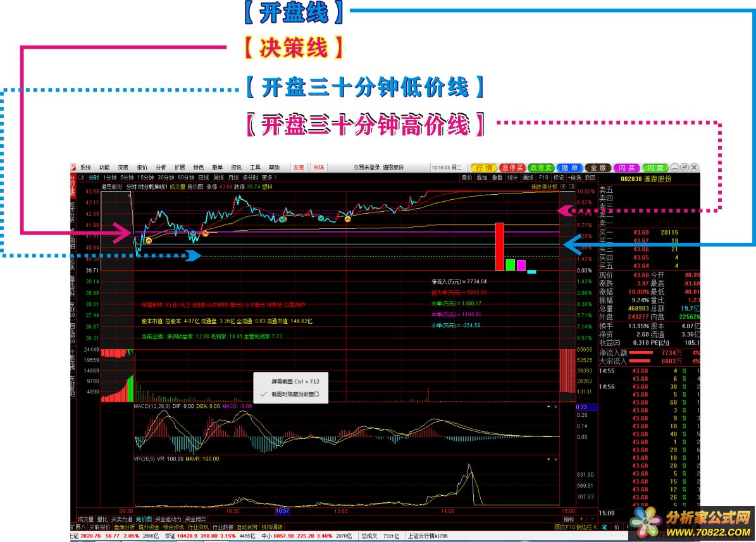Open the 机构调研 tab

pyautogui.click(x=272, y=527)
